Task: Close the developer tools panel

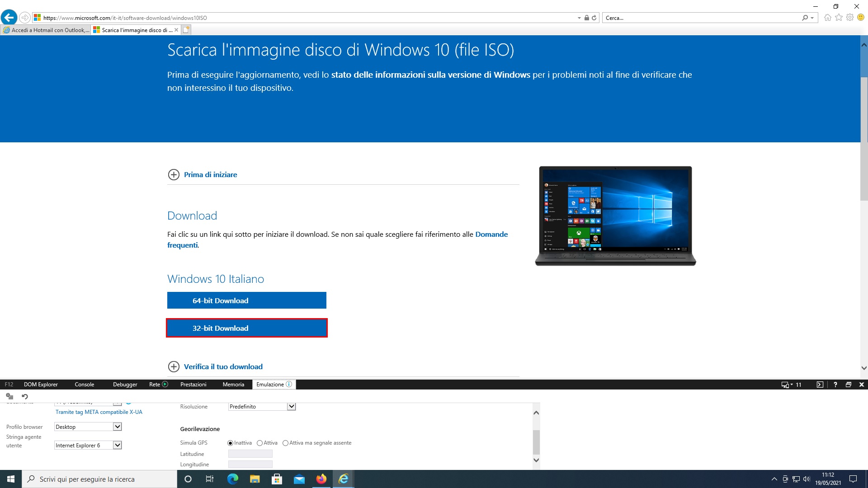Action: tap(861, 385)
